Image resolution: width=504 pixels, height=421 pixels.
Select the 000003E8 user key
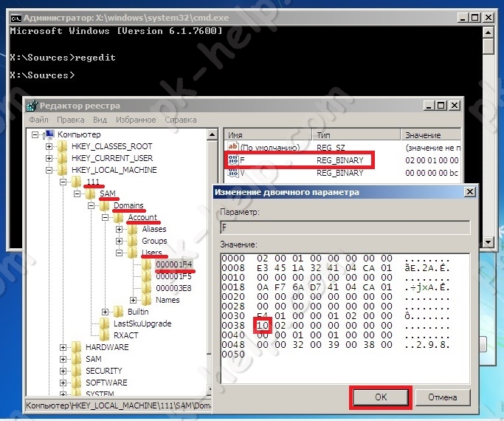(173, 288)
